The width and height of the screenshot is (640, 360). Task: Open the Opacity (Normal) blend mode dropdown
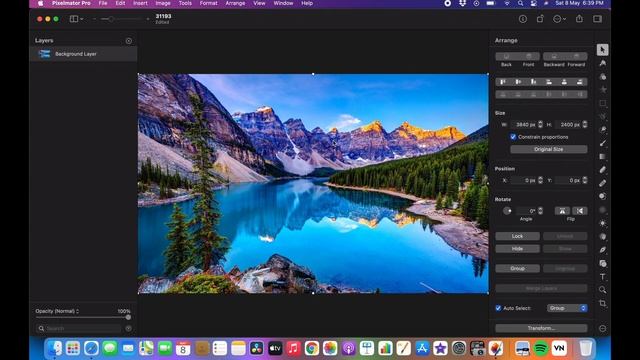57,311
